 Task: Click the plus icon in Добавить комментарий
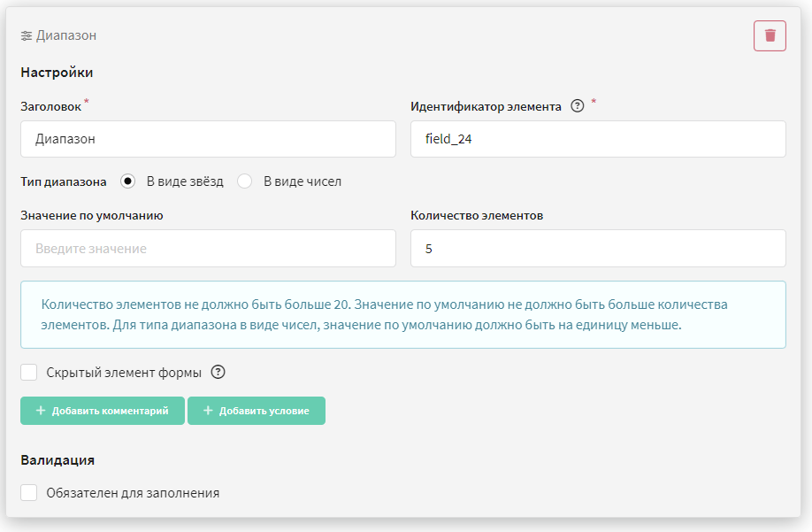[x=41, y=410]
